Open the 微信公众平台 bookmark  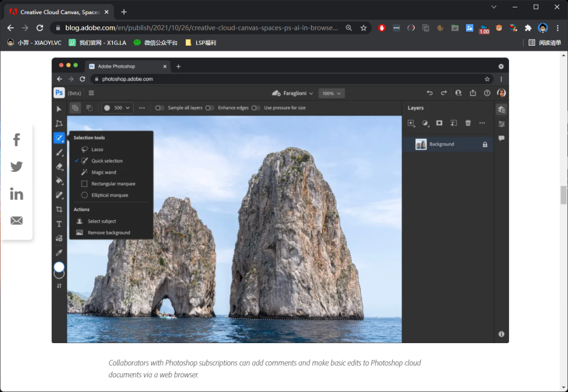(156, 43)
